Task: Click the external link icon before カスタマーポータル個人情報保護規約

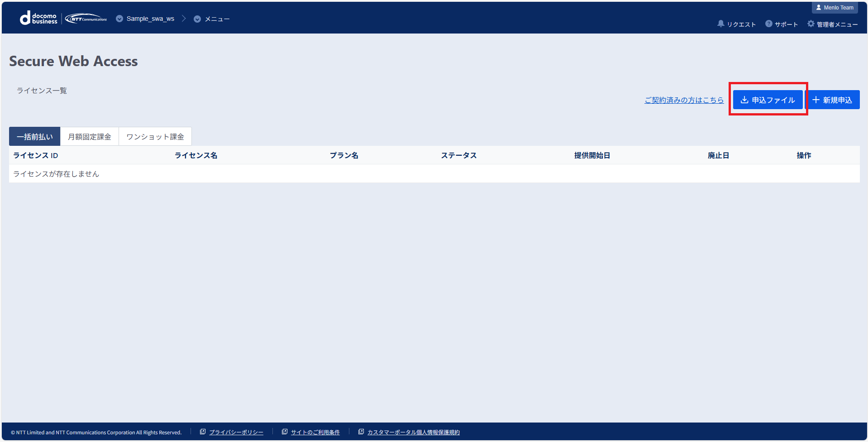Action: tap(361, 432)
